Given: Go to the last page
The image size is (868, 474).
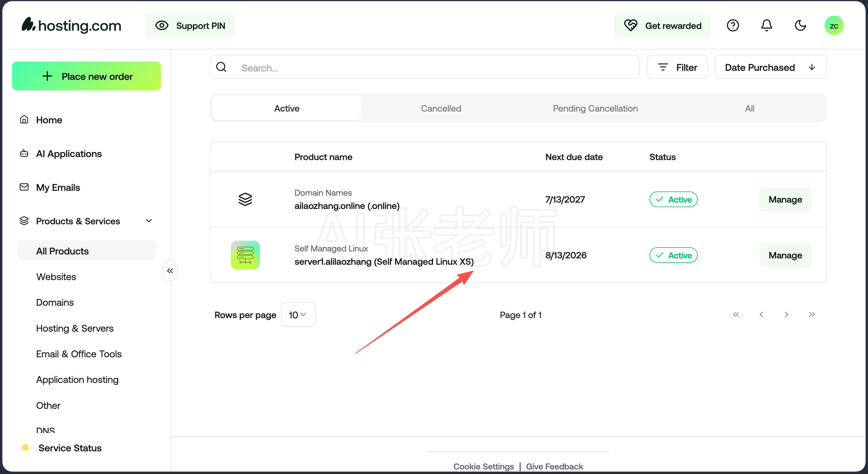Looking at the screenshot, I should point(812,314).
